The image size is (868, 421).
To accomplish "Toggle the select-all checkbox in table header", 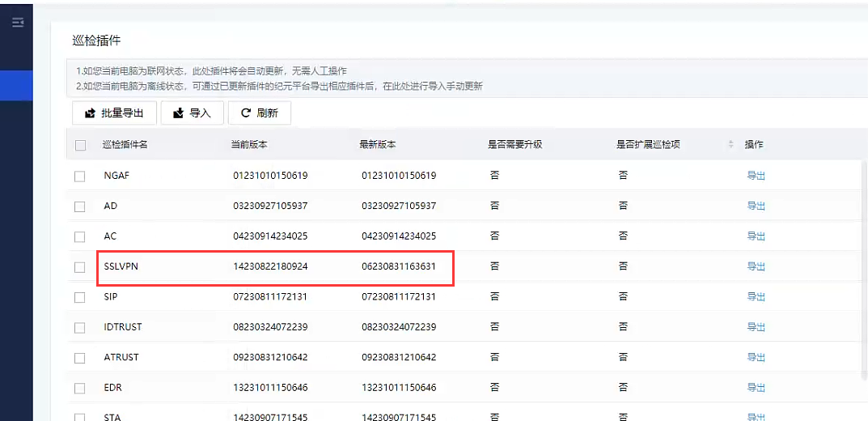I will pos(80,145).
